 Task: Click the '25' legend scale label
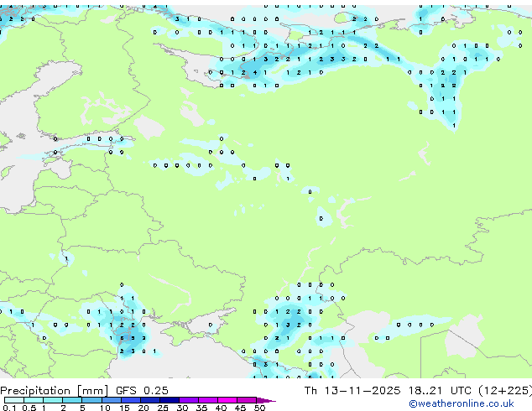(x=163, y=408)
